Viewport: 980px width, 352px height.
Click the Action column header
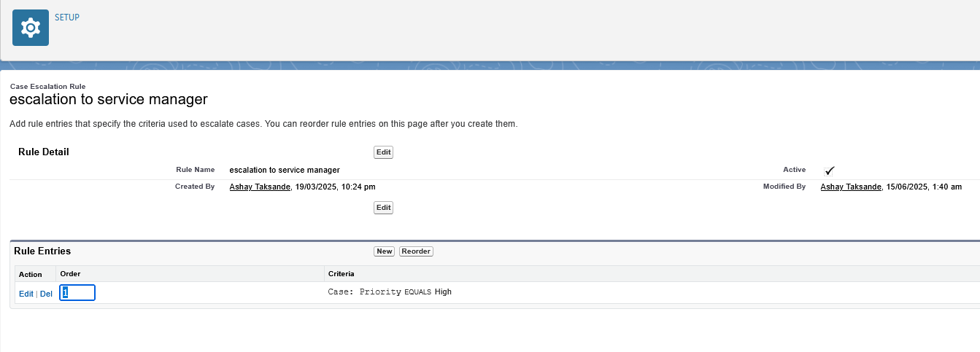pyautogui.click(x=31, y=274)
